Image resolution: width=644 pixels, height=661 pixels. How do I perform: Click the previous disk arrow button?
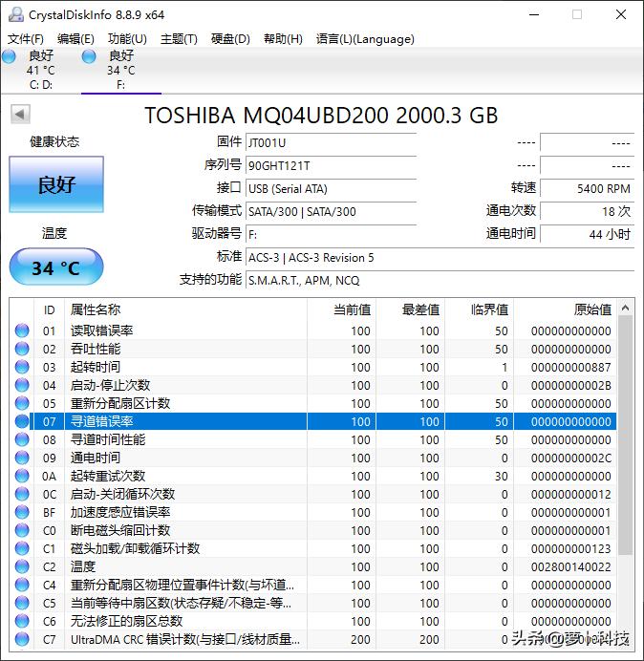(19, 115)
